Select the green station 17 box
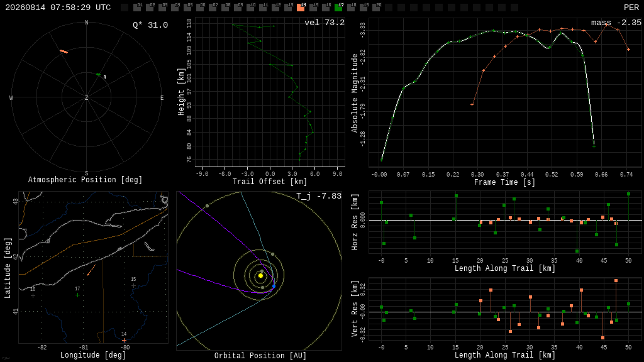Image resolution: width=644 pixels, height=362 pixels. tap(338, 7)
